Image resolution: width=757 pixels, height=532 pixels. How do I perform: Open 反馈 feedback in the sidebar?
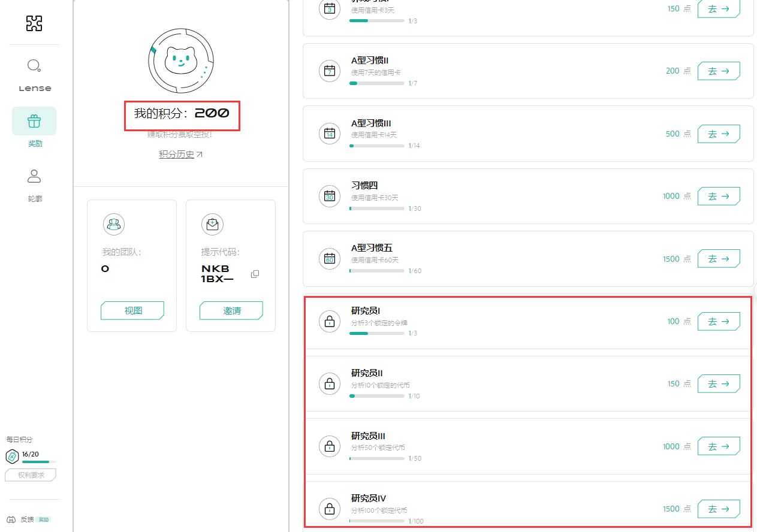coord(27,519)
